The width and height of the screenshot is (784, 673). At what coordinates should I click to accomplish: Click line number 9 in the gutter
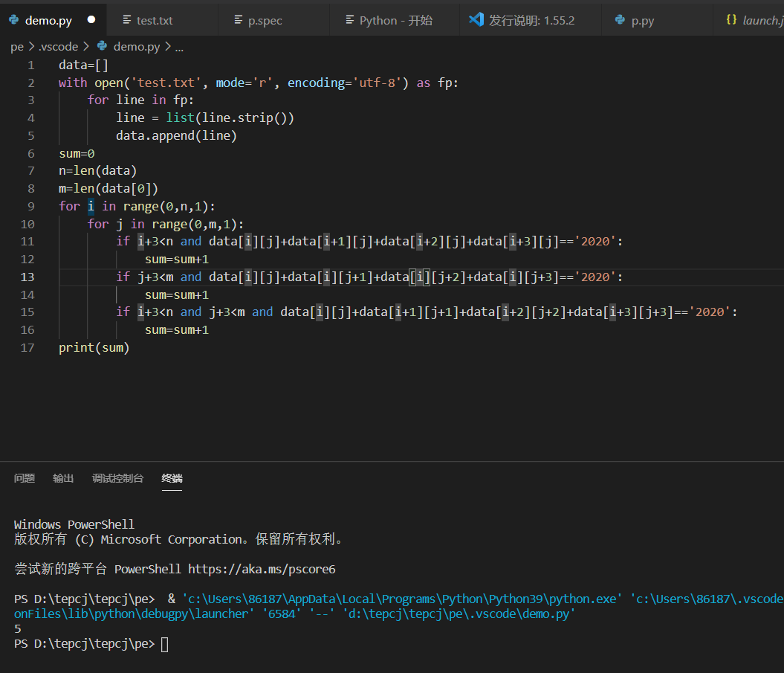point(31,206)
